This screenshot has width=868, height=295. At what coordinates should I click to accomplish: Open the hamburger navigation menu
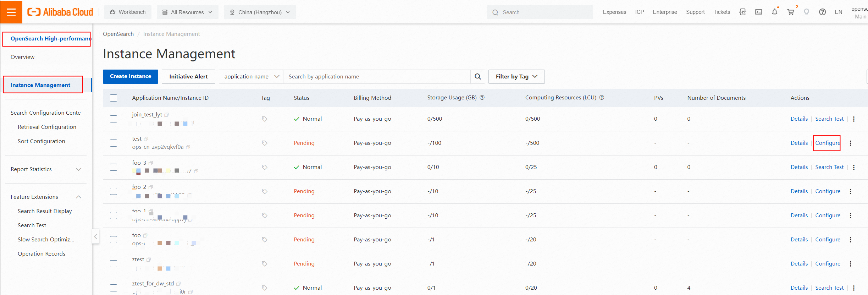[11, 12]
